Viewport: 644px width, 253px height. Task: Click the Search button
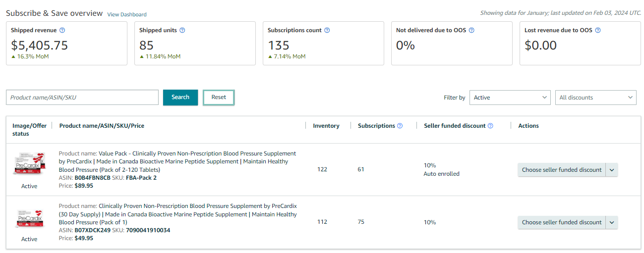click(180, 97)
